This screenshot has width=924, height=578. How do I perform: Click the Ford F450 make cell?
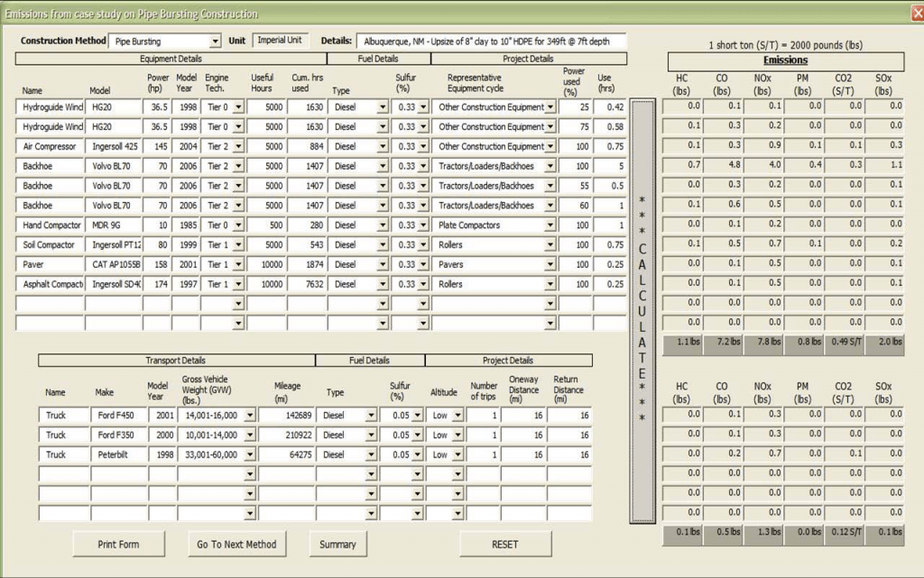click(119, 416)
